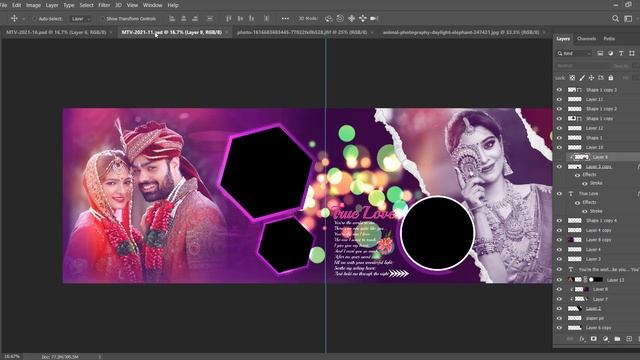Click the 3D pan mode icon
Viewport: 640px width, 360px height.
pos(351,18)
